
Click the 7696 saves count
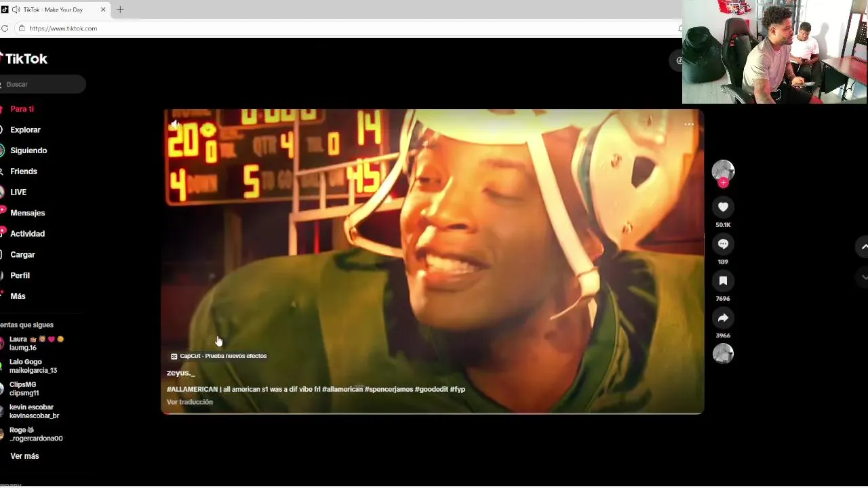pyautogui.click(x=723, y=298)
